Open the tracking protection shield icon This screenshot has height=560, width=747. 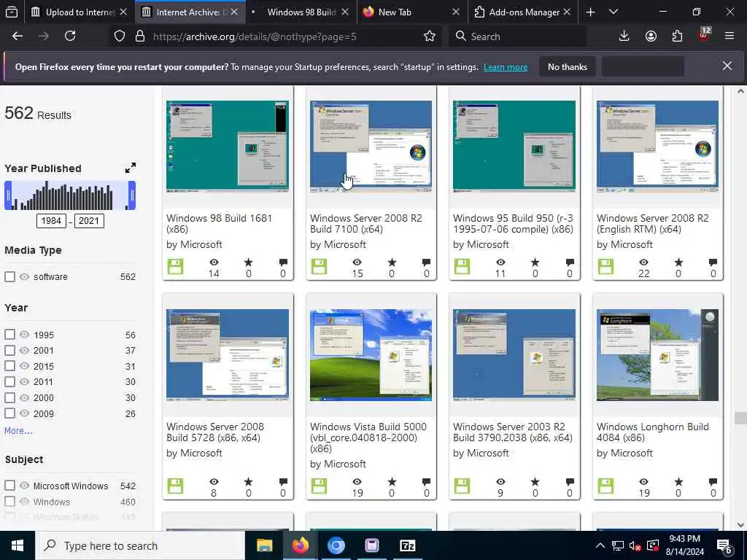tap(120, 36)
